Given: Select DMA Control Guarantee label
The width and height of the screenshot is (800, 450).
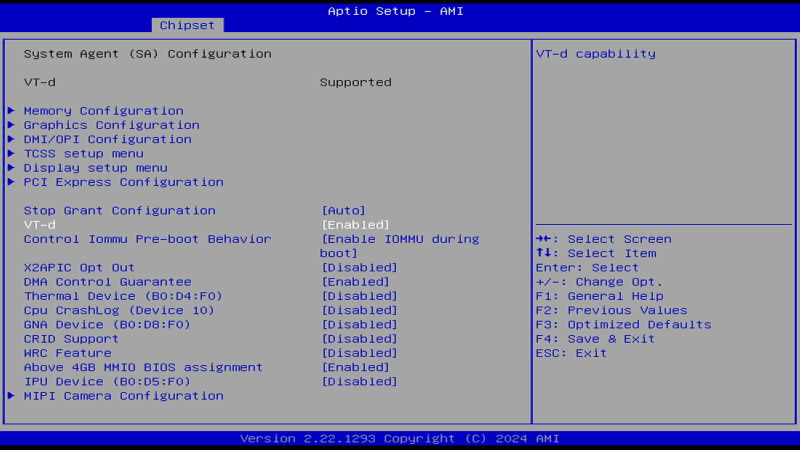Looking at the screenshot, I should click(108, 282).
